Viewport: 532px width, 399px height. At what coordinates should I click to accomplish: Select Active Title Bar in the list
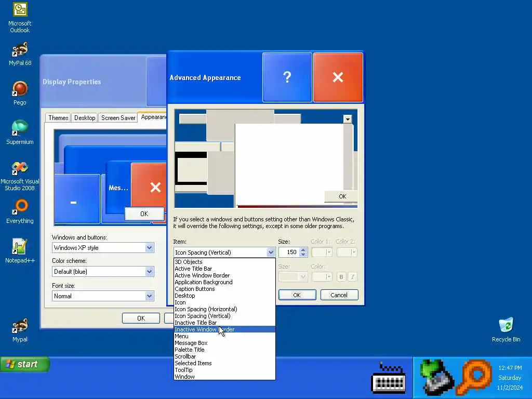(x=224, y=269)
